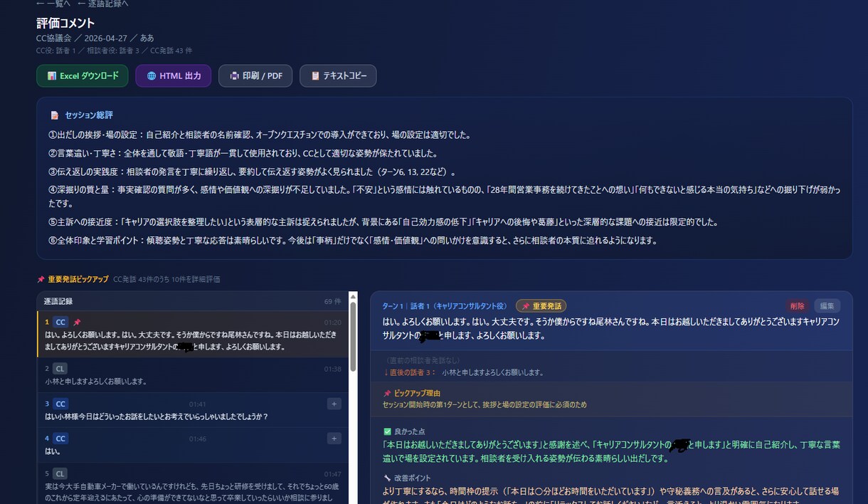The image size is (868, 504).
Task: Select row 2 「小林と申しますよろしくお願いします。」
Action: pos(193,375)
